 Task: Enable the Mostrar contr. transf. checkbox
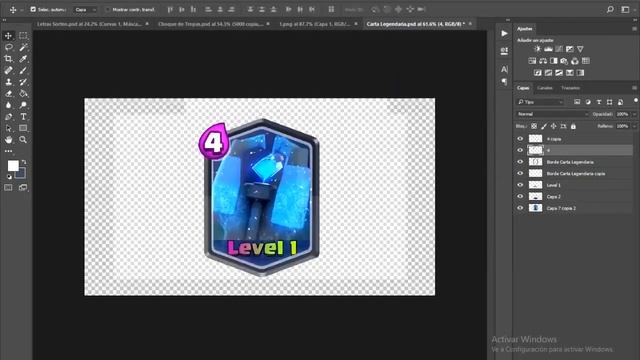click(107, 9)
